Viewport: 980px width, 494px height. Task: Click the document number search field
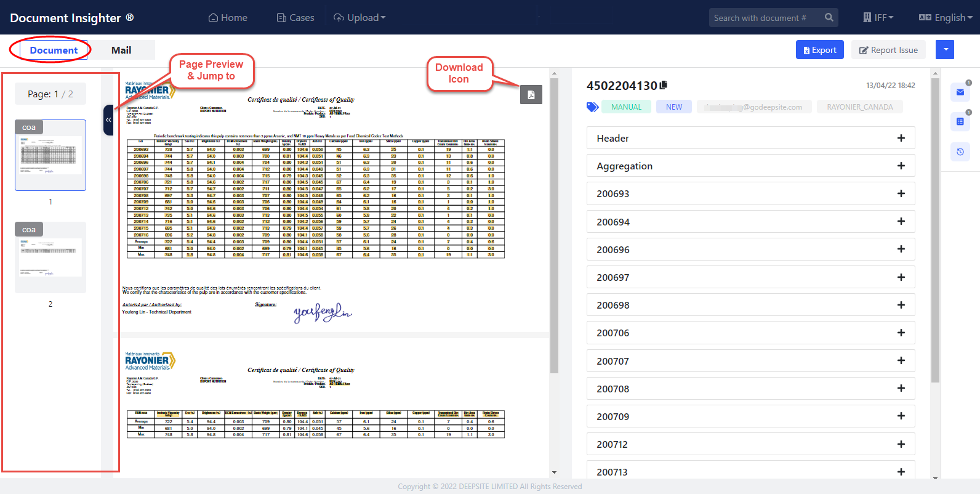point(763,18)
